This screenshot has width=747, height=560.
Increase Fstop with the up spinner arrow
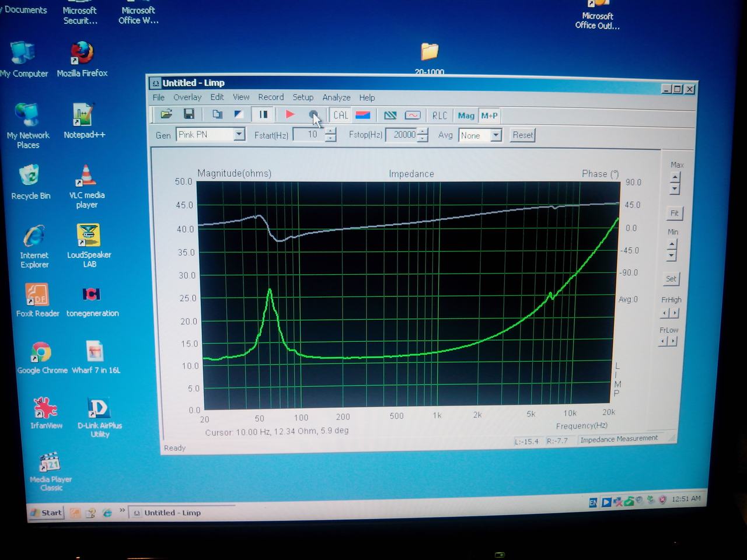(423, 132)
